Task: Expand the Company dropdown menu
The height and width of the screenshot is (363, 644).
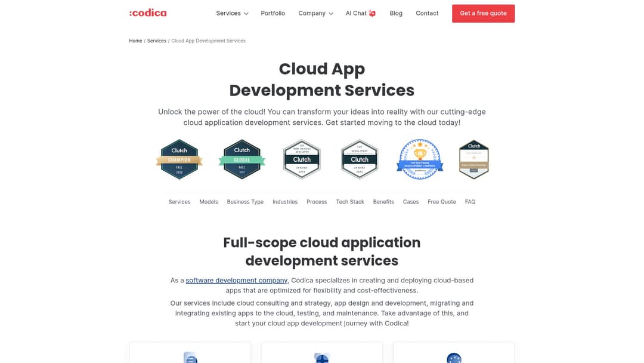Action: tap(315, 13)
